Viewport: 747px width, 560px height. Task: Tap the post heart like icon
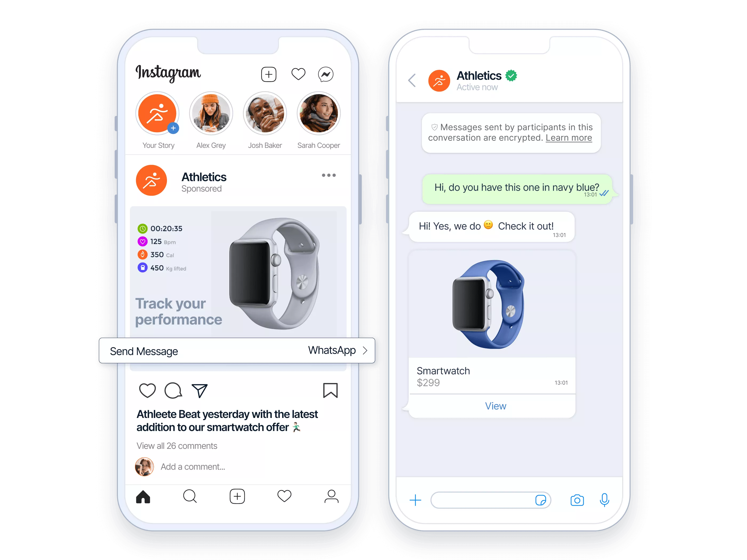coord(147,389)
